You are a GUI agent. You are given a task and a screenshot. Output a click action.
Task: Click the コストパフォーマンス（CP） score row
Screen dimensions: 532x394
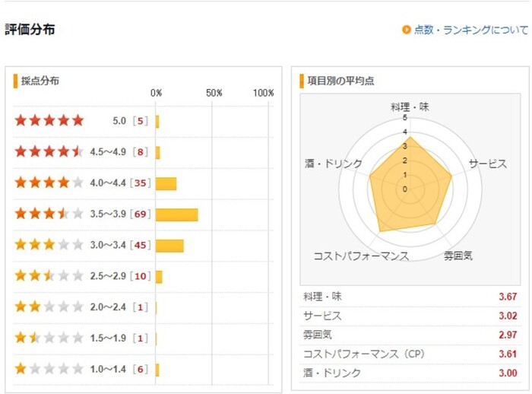click(410, 354)
